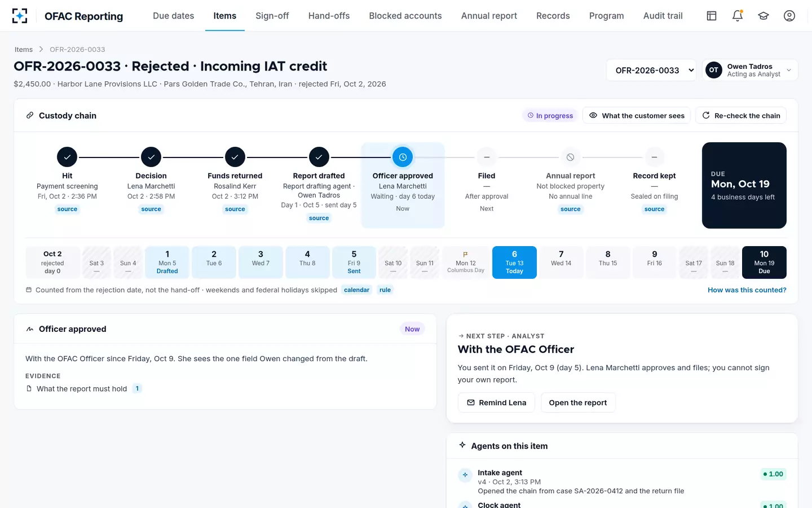The image size is (812, 508).
Task: Click the OFAC Reporting logo icon
Action: click(20, 16)
